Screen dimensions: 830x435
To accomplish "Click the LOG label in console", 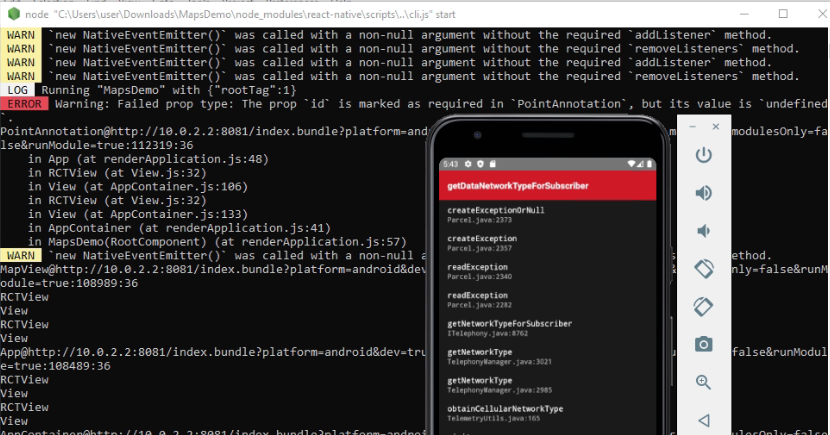I will click(x=17, y=90).
